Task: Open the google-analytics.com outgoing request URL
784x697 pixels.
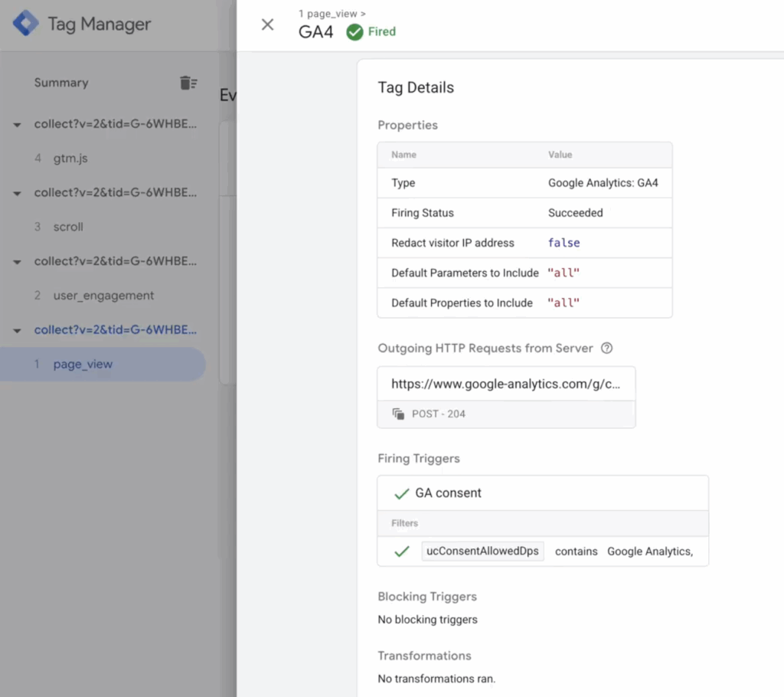Action: click(x=505, y=384)
